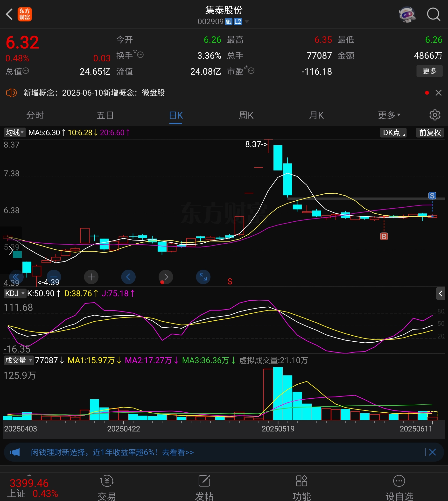
Task: Open 上证 index 3399.46 quote
Action: [33, 488]
